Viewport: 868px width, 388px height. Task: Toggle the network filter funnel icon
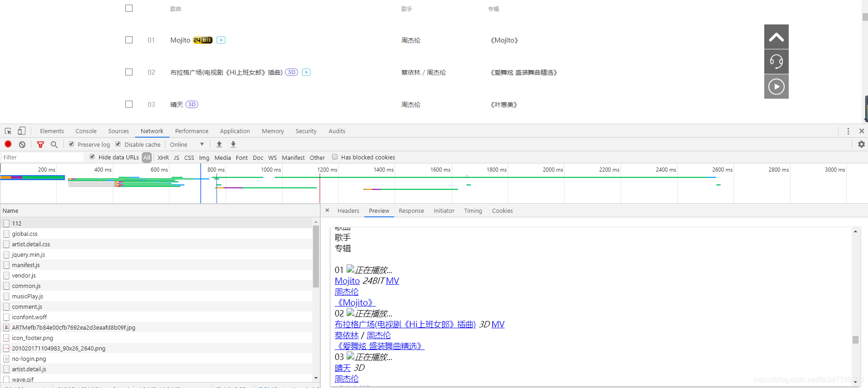[x=40, y=144]
